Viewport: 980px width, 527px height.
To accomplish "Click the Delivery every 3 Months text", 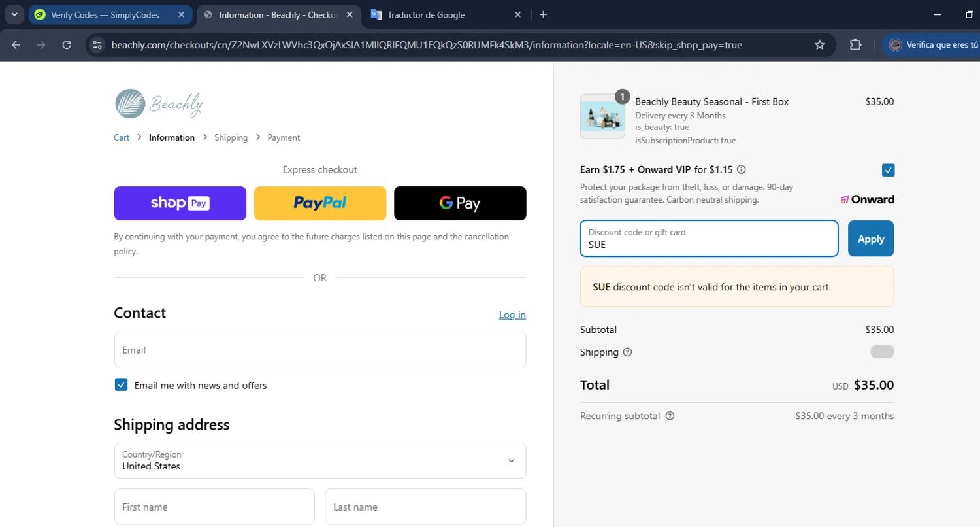I will pyautogui.click(x=680, y=116).
